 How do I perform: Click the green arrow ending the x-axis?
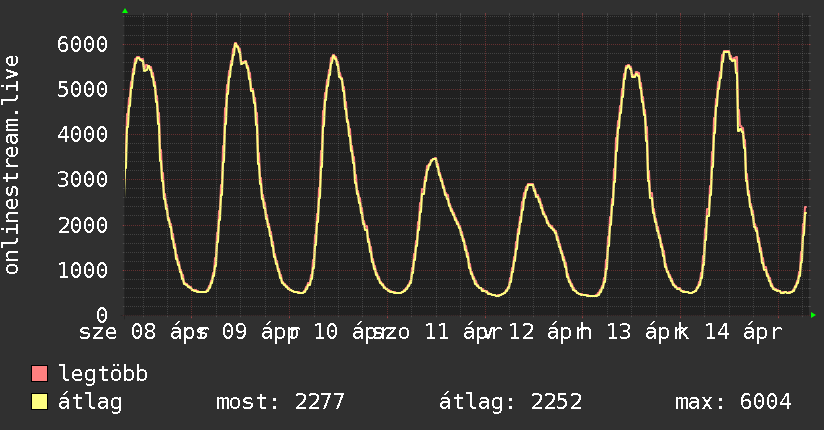coord(813,315)
